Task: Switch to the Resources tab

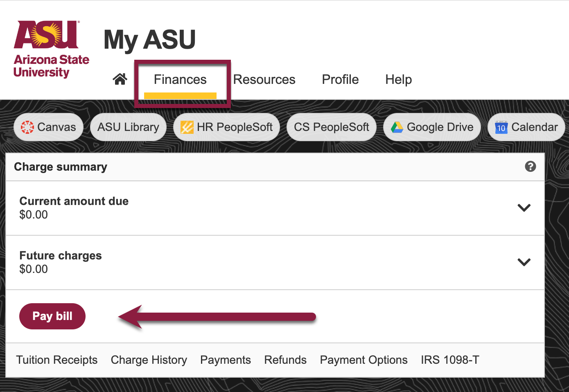Action: (x=264, y=79)
